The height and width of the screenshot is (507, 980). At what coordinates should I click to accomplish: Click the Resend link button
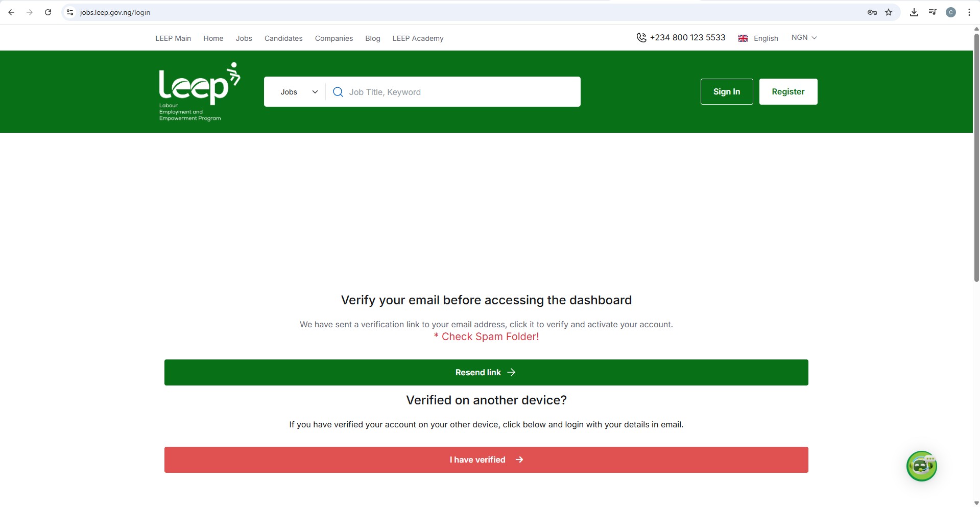[486, 372]
